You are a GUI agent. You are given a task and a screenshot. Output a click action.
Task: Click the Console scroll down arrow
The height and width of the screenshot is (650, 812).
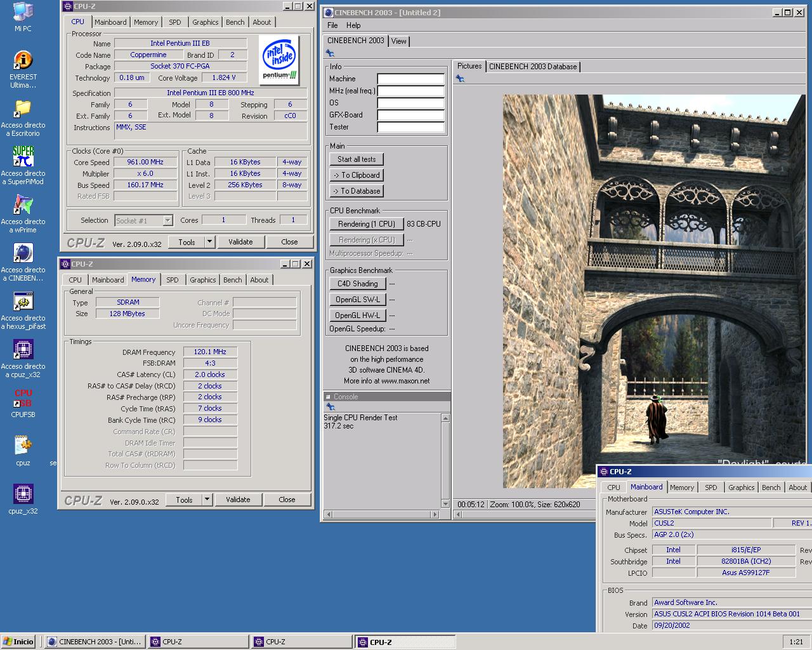(445, 504)
